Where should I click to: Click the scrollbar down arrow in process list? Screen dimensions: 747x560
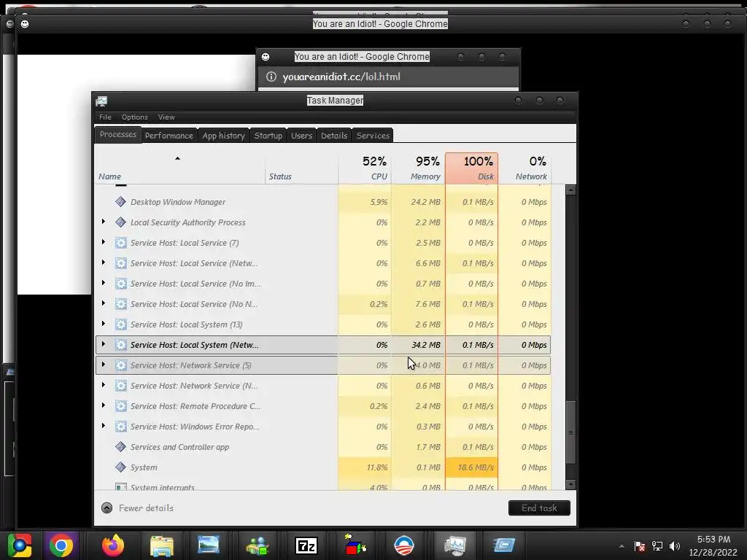point(570,484)
